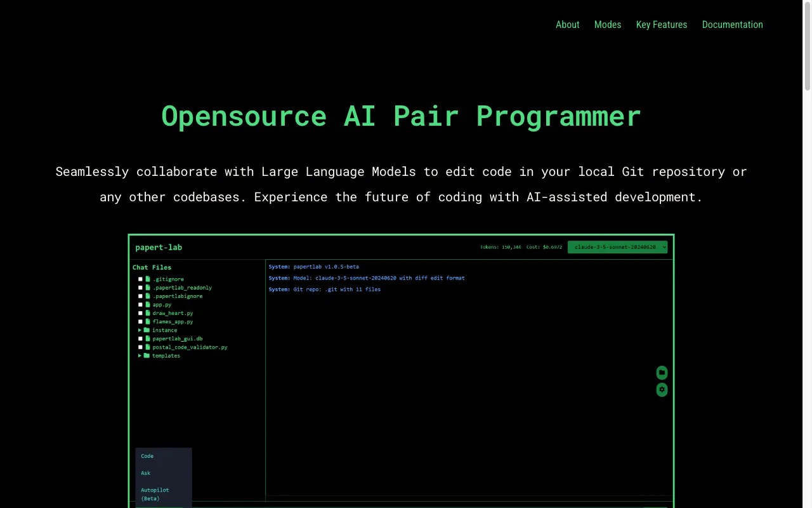
Task: Expand the instance folder arrow
Action: coord(140,330)
